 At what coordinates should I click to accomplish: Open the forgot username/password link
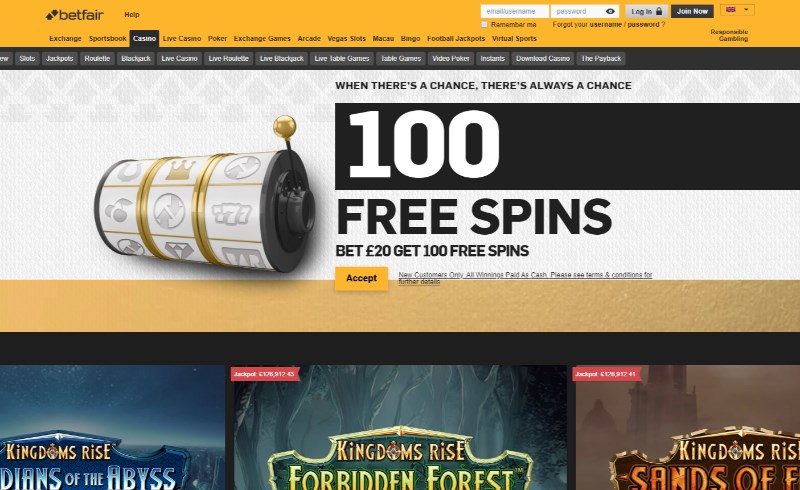[609, 24]
